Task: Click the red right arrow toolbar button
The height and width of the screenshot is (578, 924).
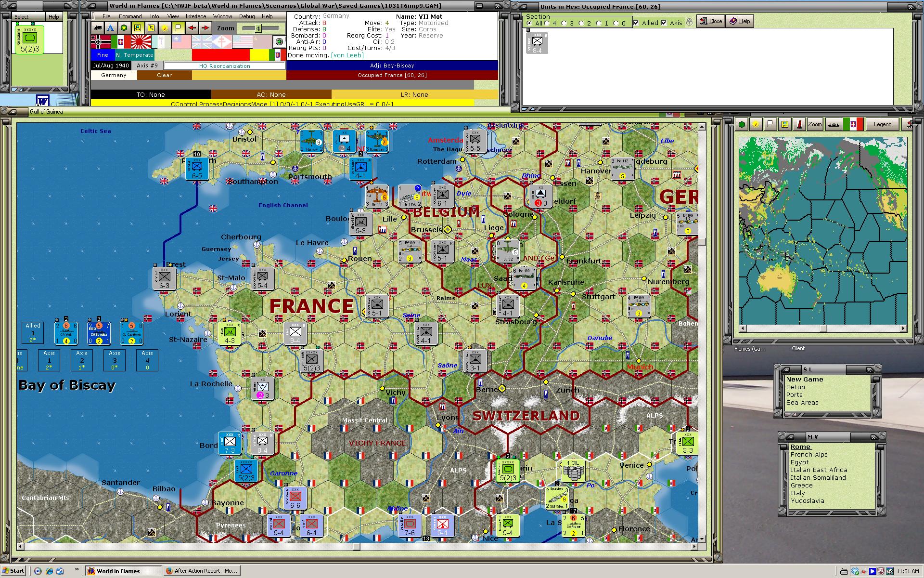Action: 205,28
